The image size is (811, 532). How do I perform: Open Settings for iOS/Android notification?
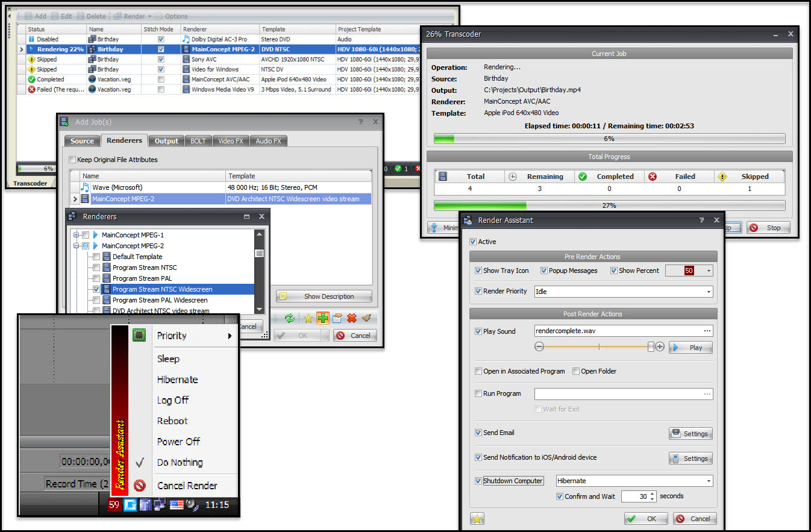690,458
